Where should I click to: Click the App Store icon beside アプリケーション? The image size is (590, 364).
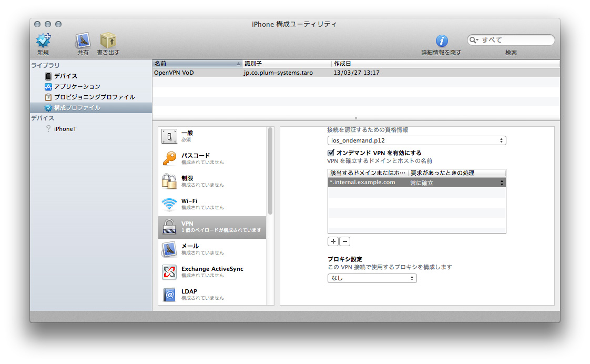[48, 87]
